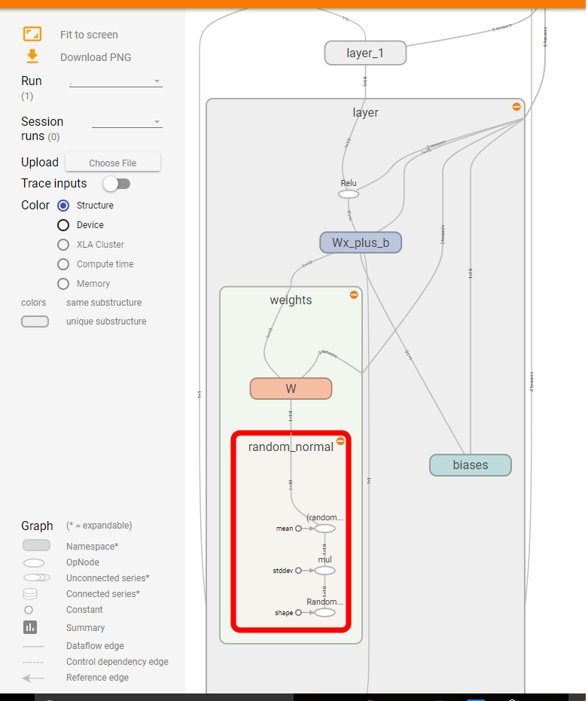Click the Unconnected series legend icon
588x701 pixels.
(37, 578)
